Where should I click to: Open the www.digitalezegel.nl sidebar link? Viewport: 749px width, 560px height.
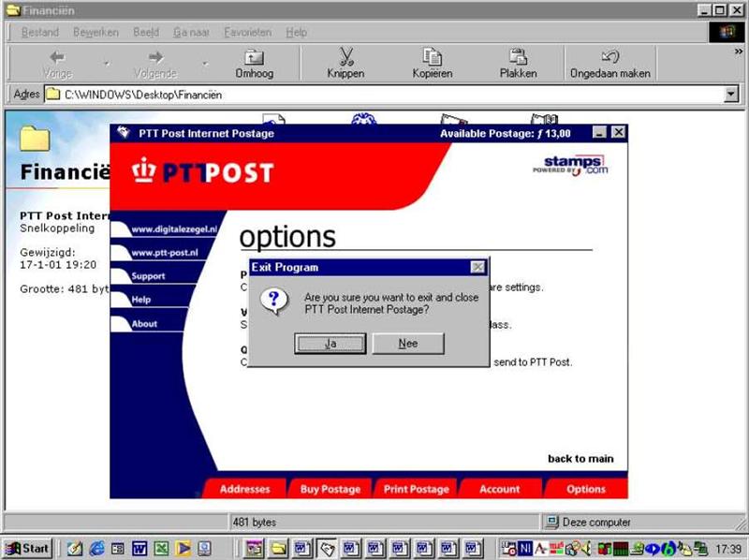click(x=174, y=229)
